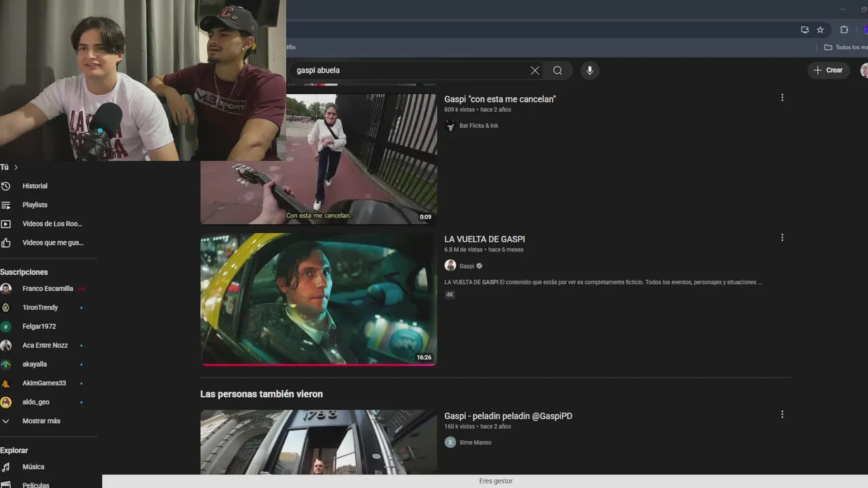
Task: Bookmark the page with the star icon
Action: pyautogui.click(x=821, y=30)
